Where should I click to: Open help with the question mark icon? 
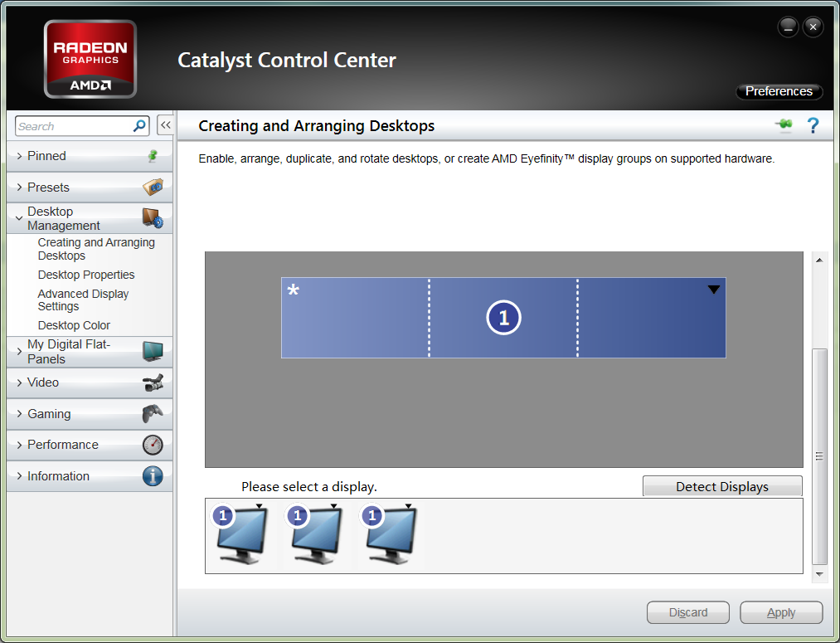tap(813, 125)
